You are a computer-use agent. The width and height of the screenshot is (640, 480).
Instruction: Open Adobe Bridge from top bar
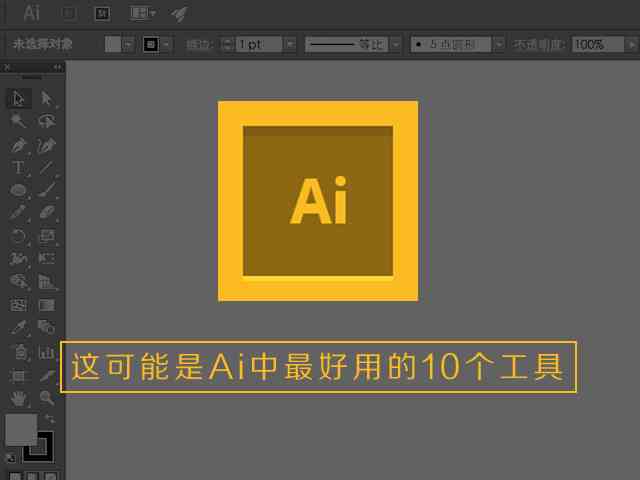[x=69, y=13]
